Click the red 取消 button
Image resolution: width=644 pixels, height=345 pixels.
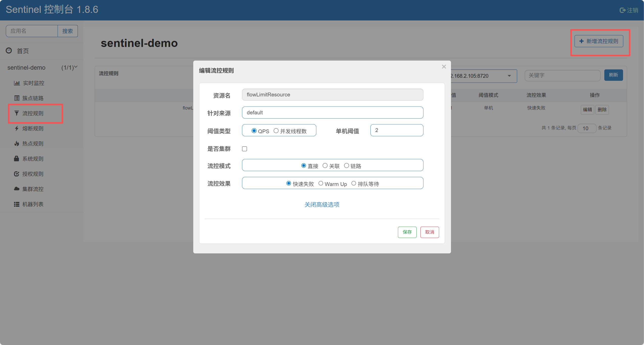(430, 232)
